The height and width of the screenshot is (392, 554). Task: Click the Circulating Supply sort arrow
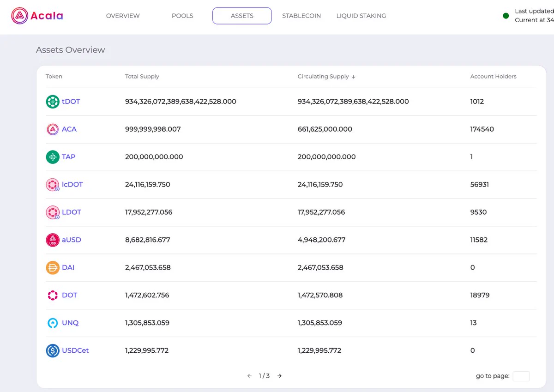coord(353,77)
